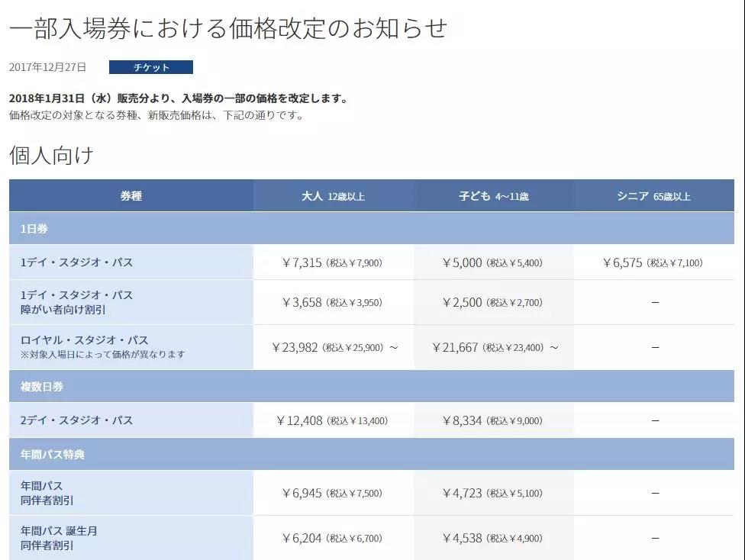
Task: Click the 券種 column header
Action: [x=131, y=195]
